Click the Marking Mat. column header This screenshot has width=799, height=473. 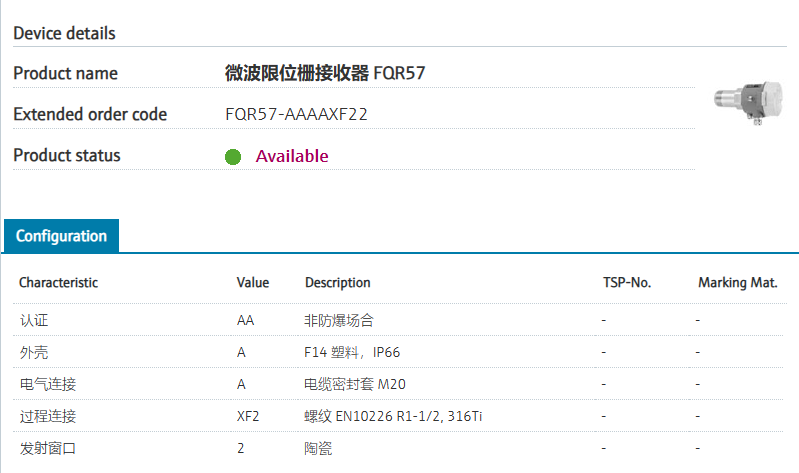pyautogui.click(x=737, y=283)
